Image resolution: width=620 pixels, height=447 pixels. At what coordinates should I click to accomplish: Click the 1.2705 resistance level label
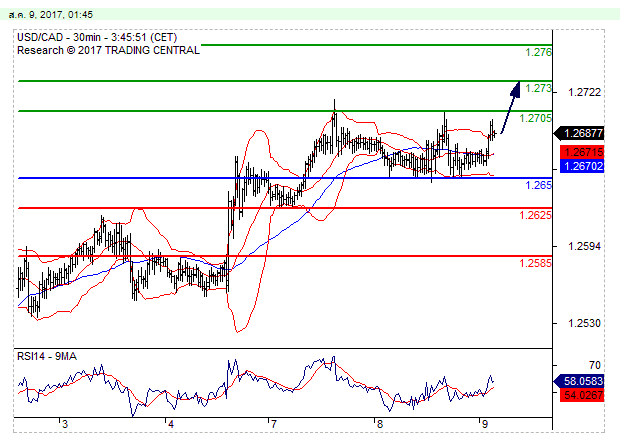click(535, 118)
